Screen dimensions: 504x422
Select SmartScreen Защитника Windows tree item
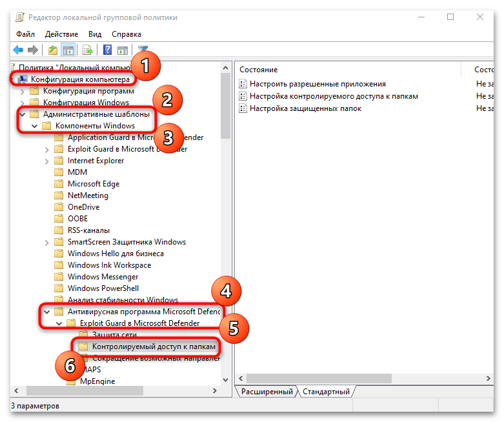[x=126, y=242]
